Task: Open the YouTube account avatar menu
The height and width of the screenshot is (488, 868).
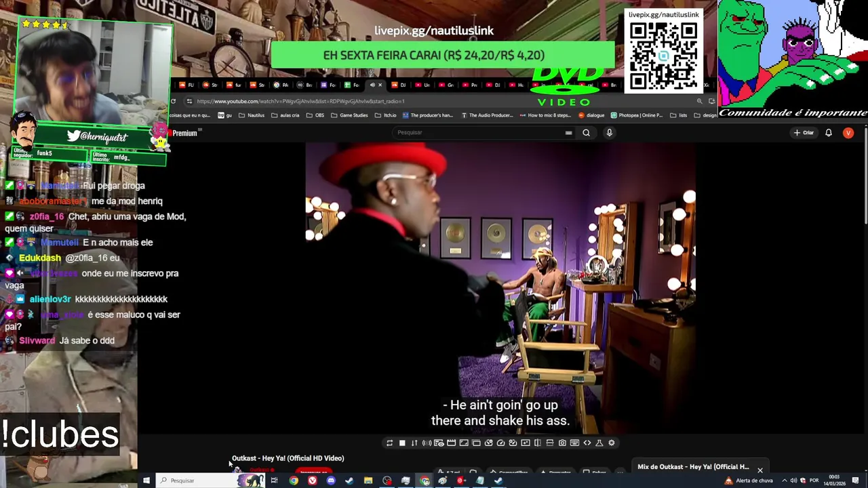Action: 848,133
